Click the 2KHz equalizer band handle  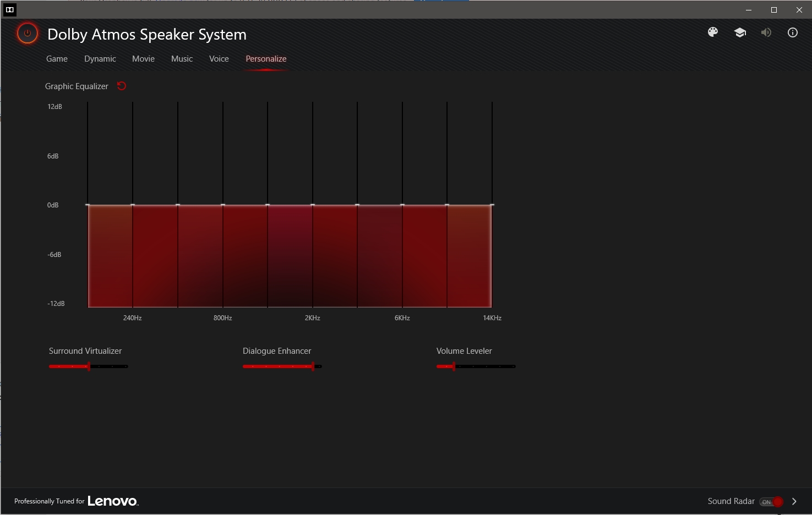point(313,205)
